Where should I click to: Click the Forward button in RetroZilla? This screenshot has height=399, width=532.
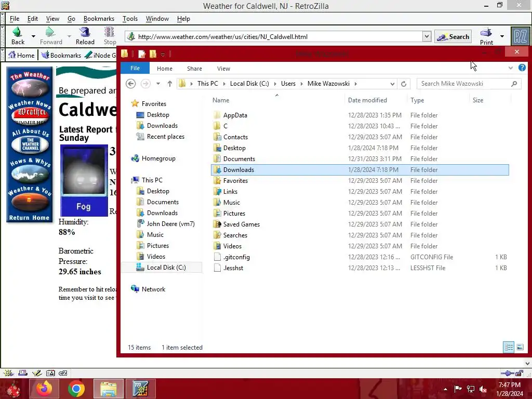coord(51,36)
